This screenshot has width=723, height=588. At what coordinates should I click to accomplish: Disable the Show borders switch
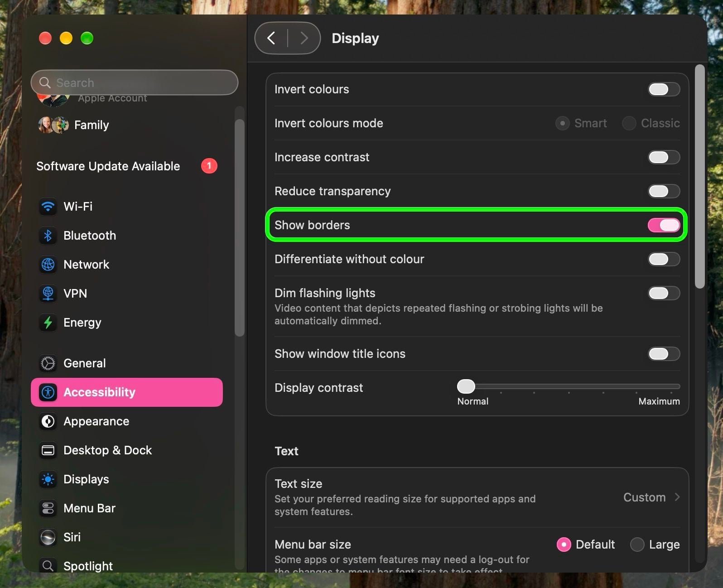click(x=664, y=225)
